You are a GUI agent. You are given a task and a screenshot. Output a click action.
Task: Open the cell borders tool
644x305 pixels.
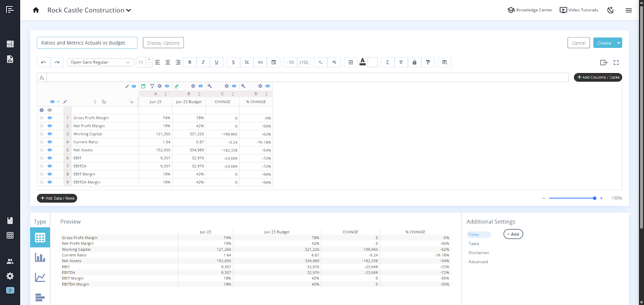point(351,62)
